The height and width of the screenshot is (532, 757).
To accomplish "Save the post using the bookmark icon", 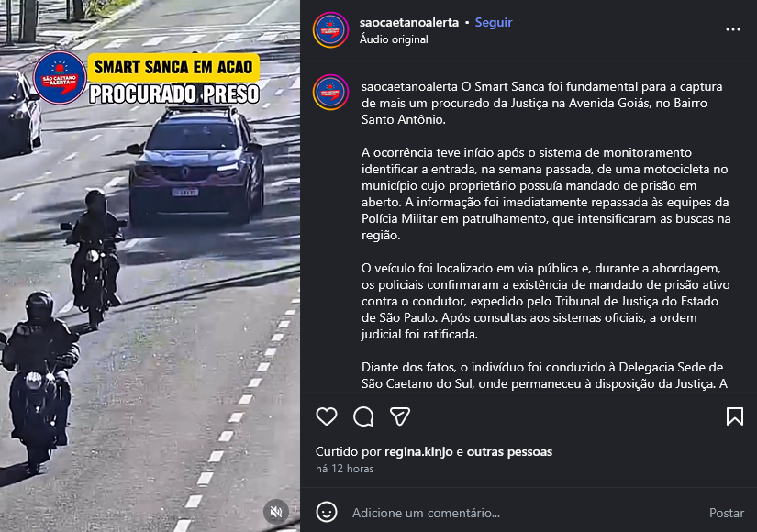I will pos(735,416).
